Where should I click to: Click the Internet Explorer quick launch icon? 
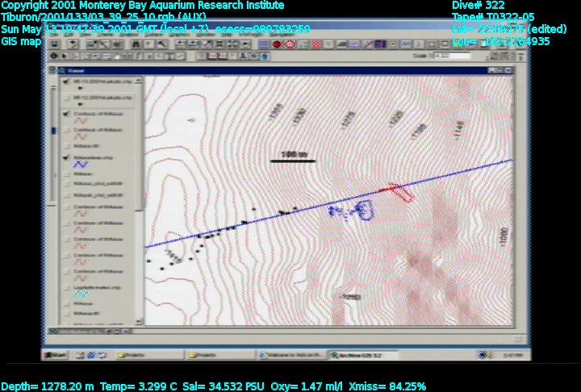(x=91, y=355)
